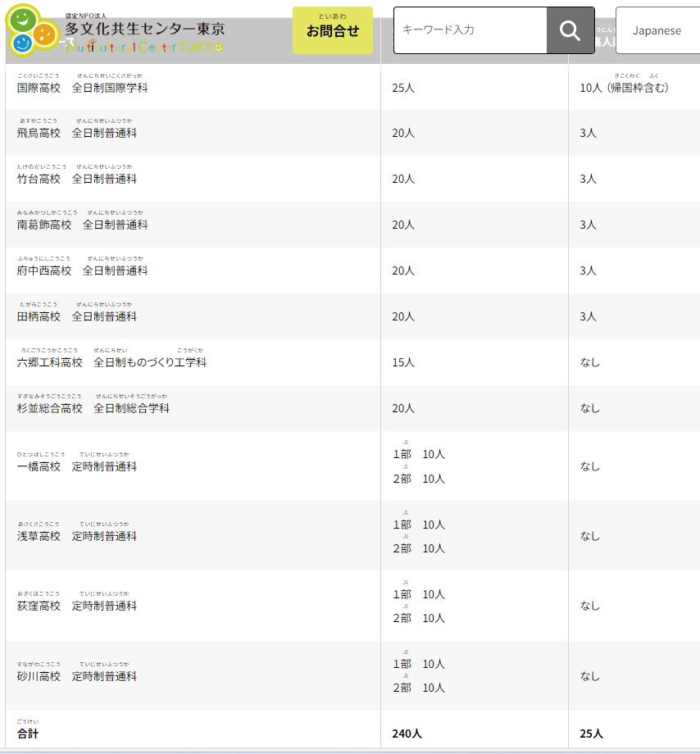Viewport: 700px width, 754px height.
Task: Click なし in the 六郷工科高校 row
Action: (590, 362)
